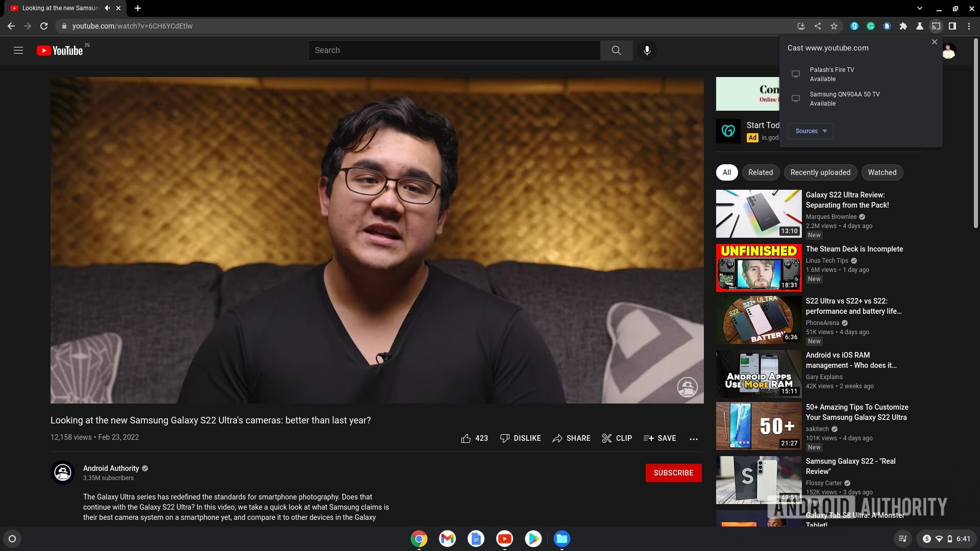Click the red Subscribe button
Screen dimensions: 980x551
(x=673, y=473)
